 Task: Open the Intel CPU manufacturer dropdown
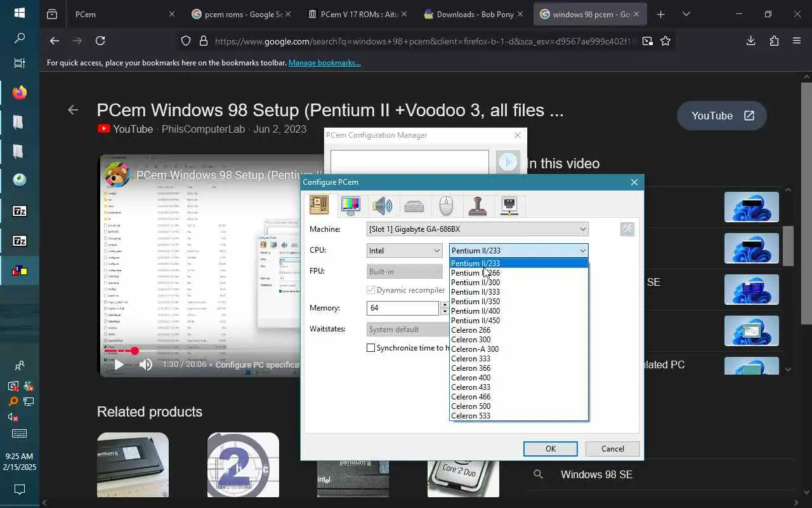(x=405, y=251)
